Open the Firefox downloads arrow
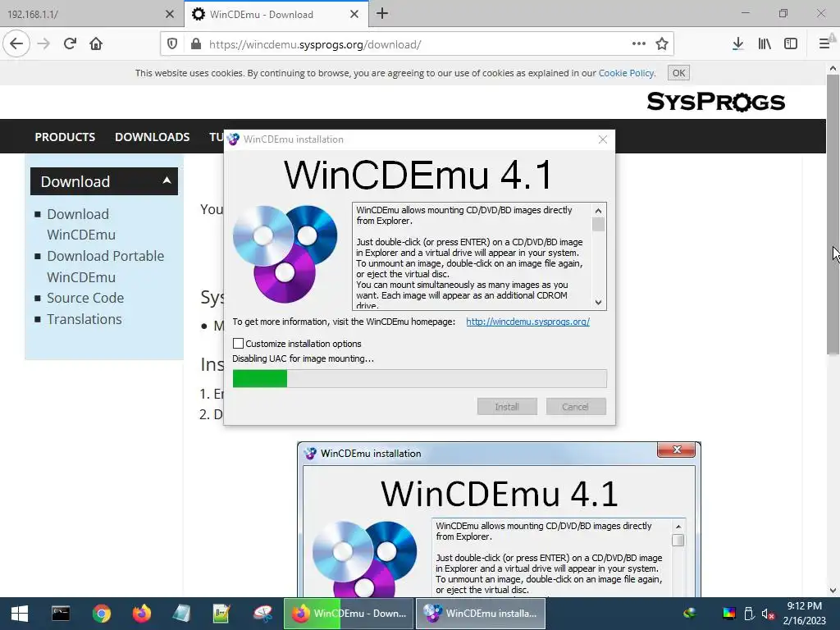 point(737,44)
